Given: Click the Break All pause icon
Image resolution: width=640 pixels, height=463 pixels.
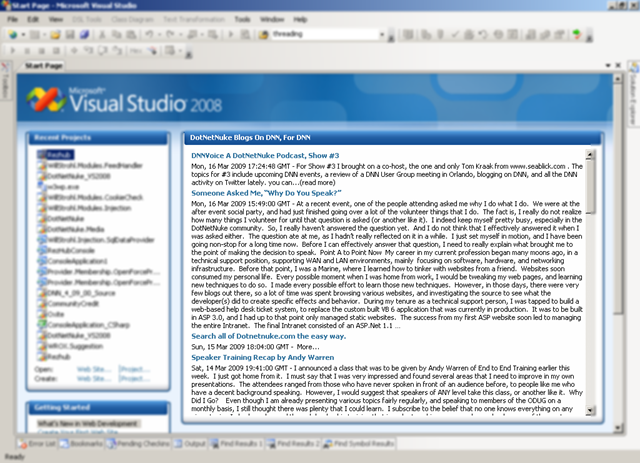Looking at the screenshot, I should coord(27,51).
